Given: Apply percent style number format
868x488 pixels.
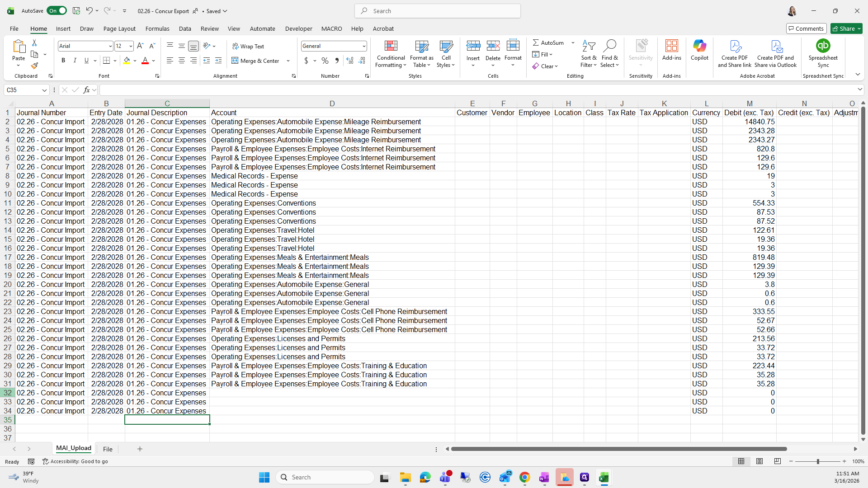Looking at the screenshot, I should click(x=325, y=61).
